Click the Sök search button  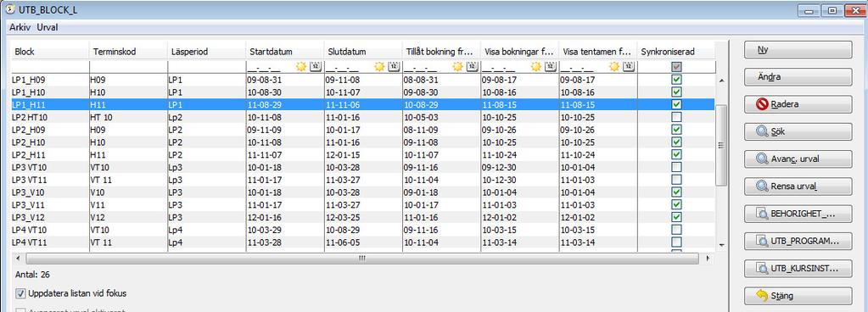point(798,131)
